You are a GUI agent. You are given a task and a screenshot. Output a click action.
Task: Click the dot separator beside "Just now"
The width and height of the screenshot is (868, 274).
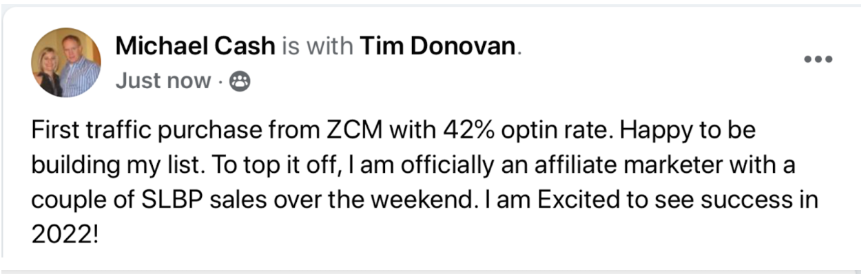pos(220,82)
